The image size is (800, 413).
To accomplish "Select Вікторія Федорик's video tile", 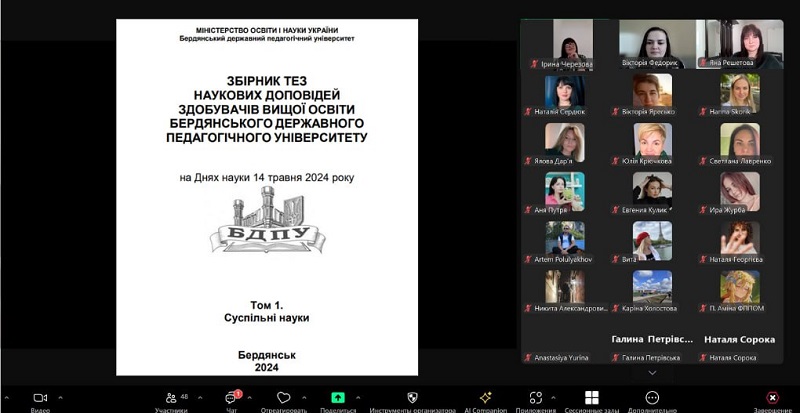I will pos(652,44).
